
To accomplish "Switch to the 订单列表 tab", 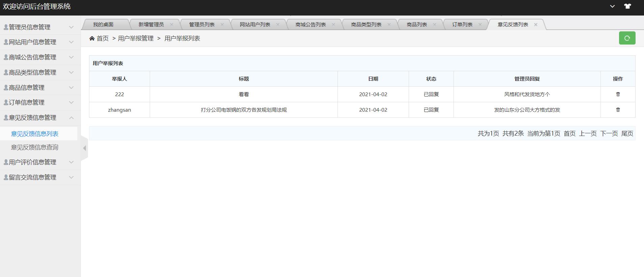I will pyautogui.click(x=462, y=25).
